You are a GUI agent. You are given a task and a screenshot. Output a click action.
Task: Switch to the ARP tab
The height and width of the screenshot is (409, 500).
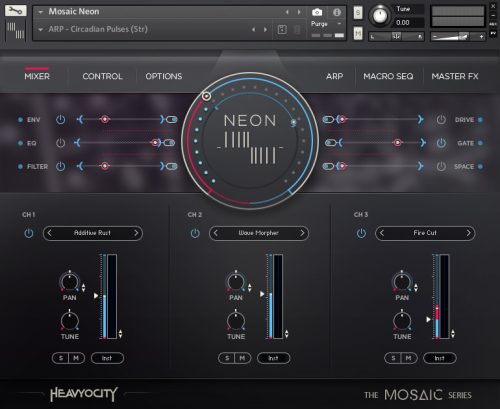pos(334,76)
